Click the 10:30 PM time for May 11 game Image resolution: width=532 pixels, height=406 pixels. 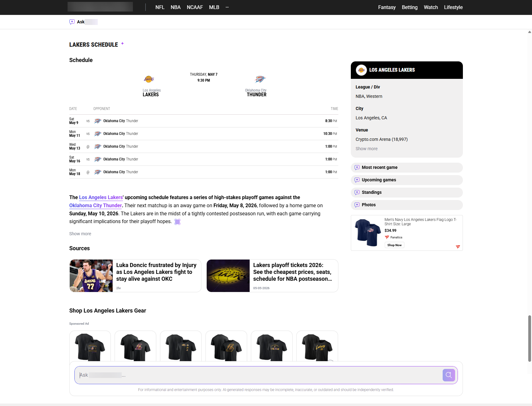[330, 134]
